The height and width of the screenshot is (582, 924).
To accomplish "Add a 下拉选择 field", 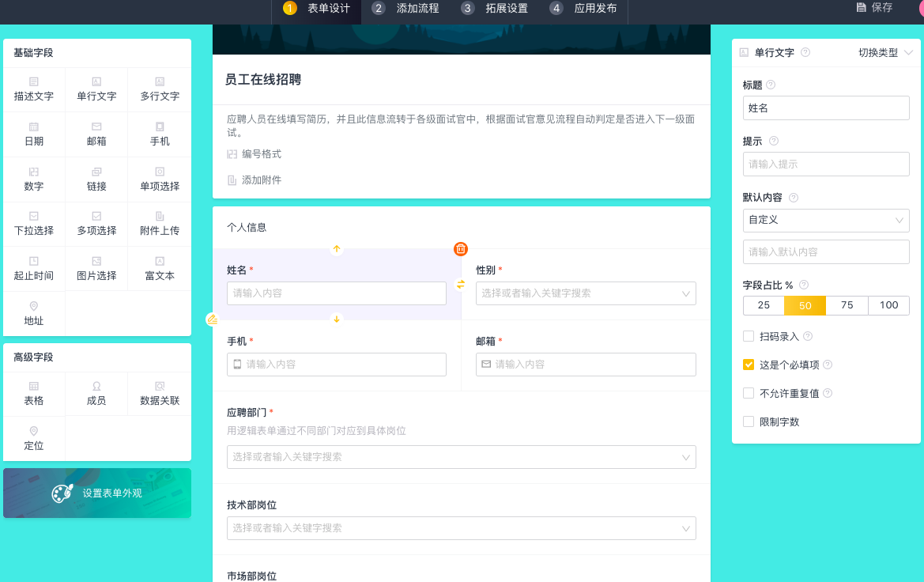I will (x=33, y=224).
